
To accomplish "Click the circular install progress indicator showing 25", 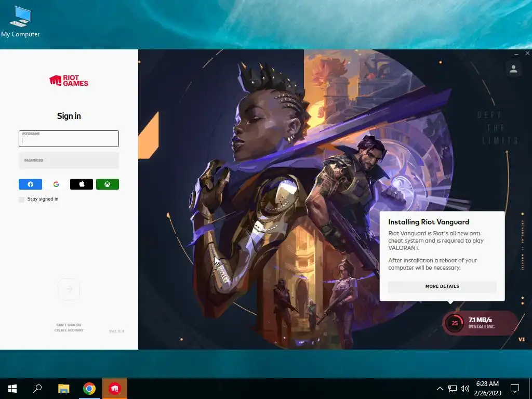I will click(455, 323).
